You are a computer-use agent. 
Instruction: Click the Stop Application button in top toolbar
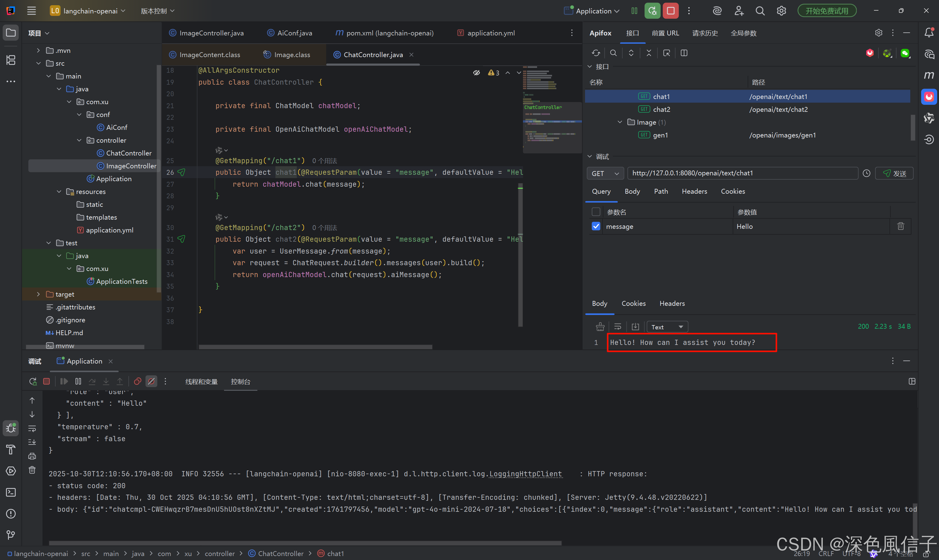671,11
